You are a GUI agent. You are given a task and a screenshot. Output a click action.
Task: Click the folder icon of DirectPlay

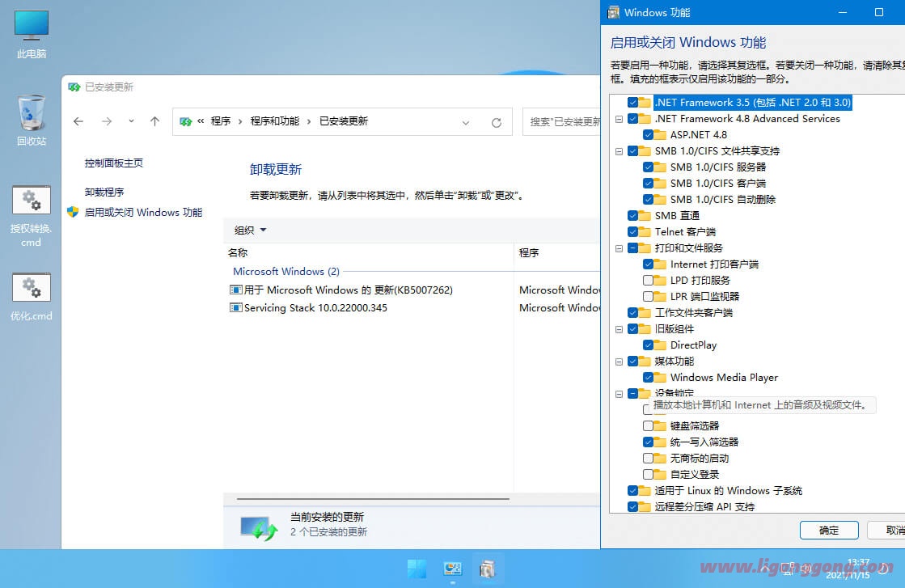coord(660,345)
